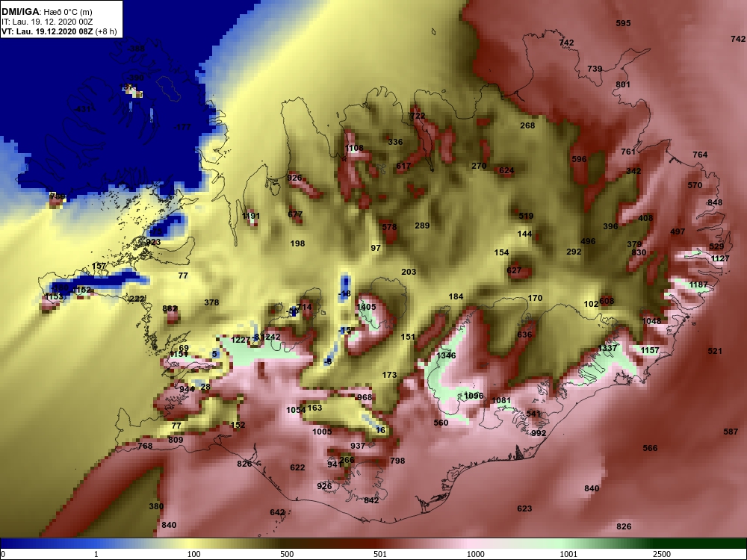Click the colour scale label '100'
This screenshot has height=560, width=747.
(193, 554)
